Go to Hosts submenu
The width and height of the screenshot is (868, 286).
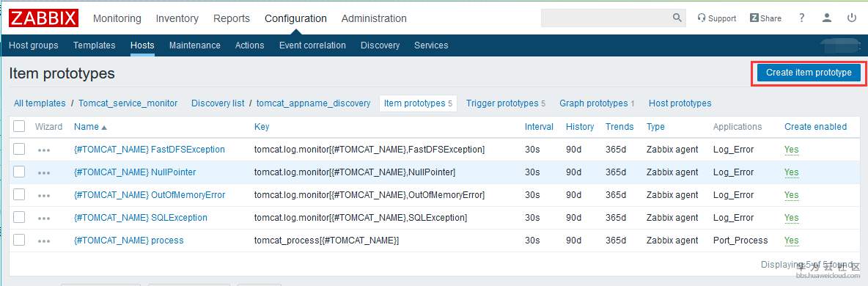click(x=142, y=45)
